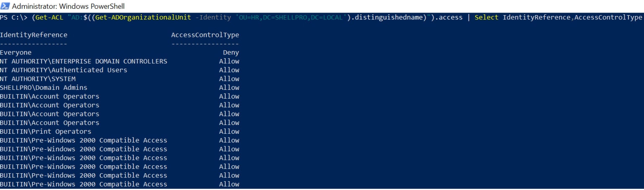Click Allow value beside Domain Admins
The image size is (644, 190).
click(229, 88)
